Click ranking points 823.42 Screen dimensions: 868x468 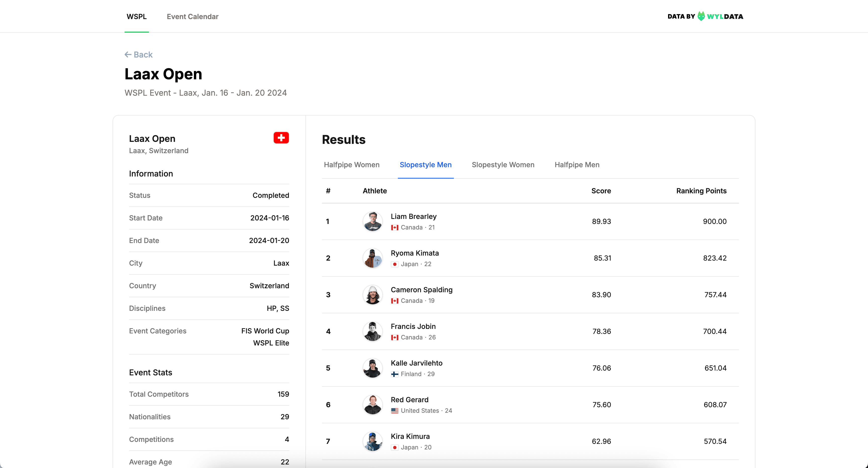click(x=714, y=258)
